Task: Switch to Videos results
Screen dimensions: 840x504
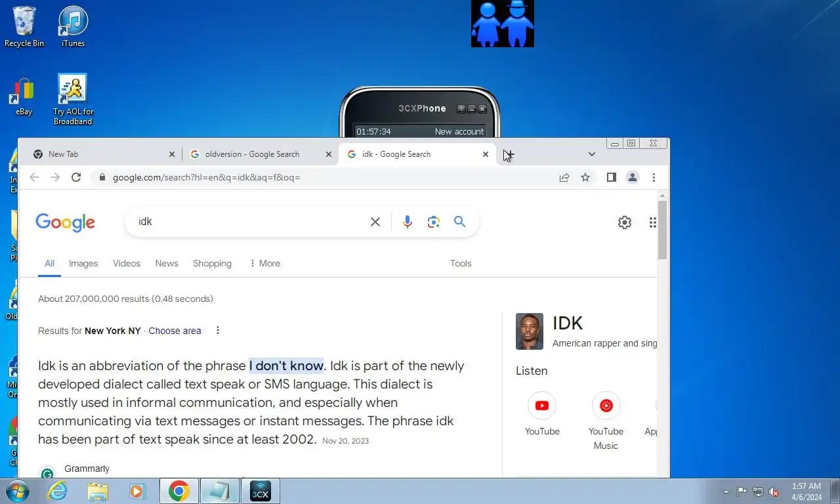Action: pyautogui.click(x=127, y=263)
